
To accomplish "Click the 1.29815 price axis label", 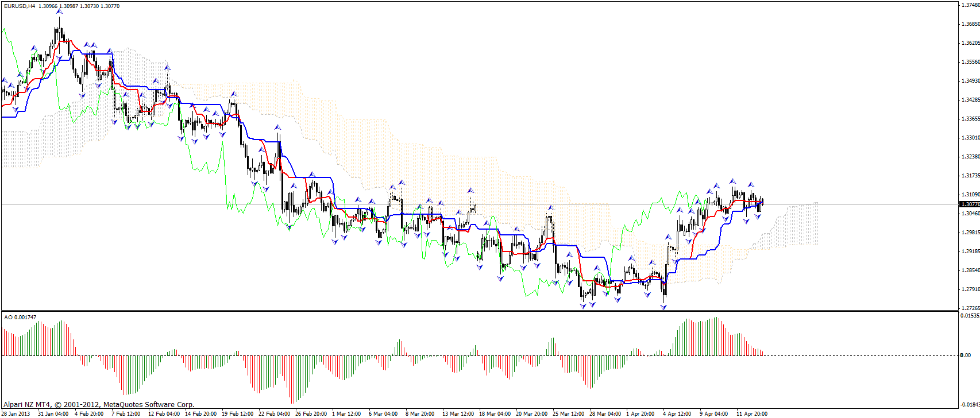I will (x=970, y=233).
